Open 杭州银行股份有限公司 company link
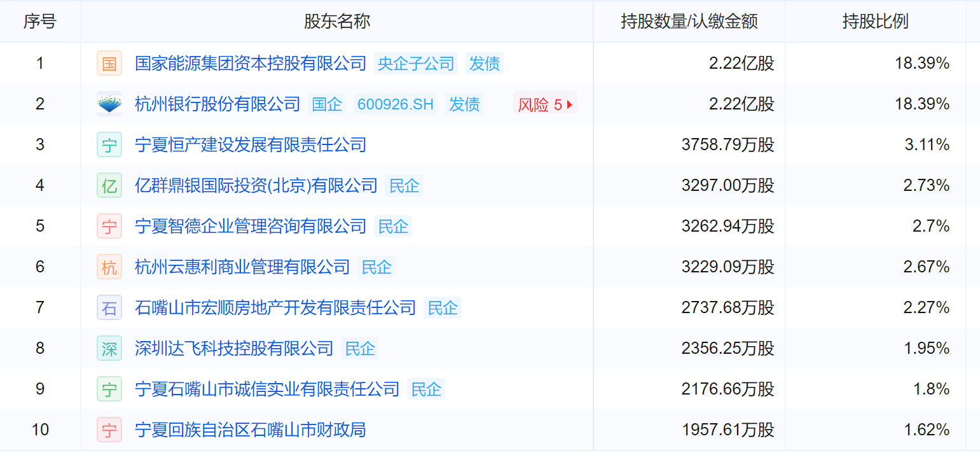Screen dimensions: 980x455 point(217,104)
